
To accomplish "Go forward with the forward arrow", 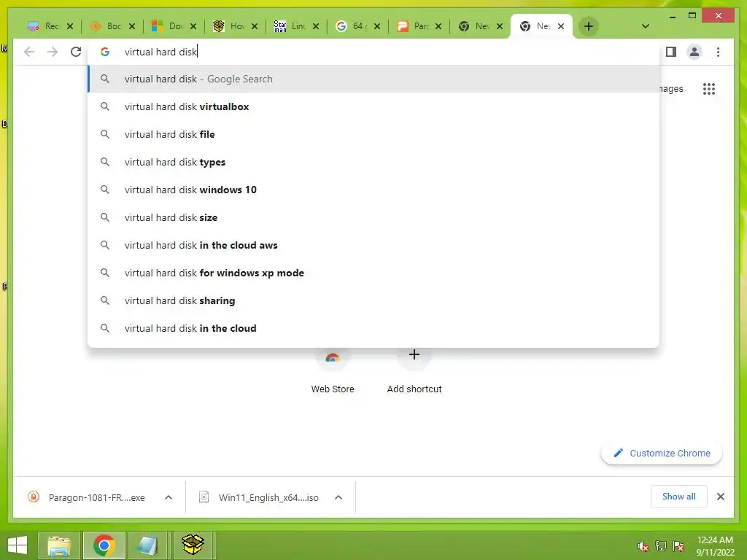I will pyautogui.click(x=53, y=52).
